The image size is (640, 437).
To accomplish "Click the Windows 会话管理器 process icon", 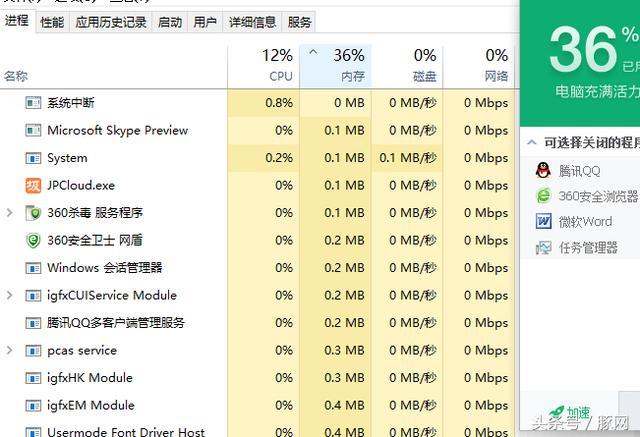I will [33, 268].
